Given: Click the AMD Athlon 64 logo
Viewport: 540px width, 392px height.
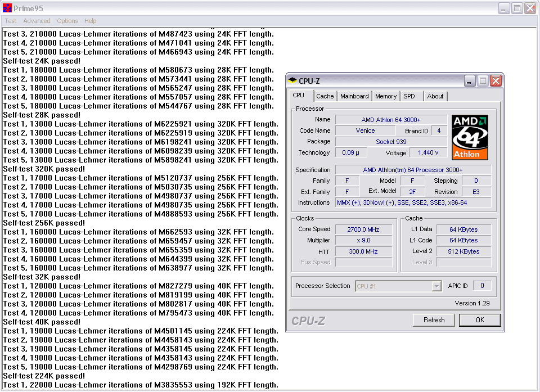Looking at the screenshot, I should pyautogui.click(x=470, y=137).
